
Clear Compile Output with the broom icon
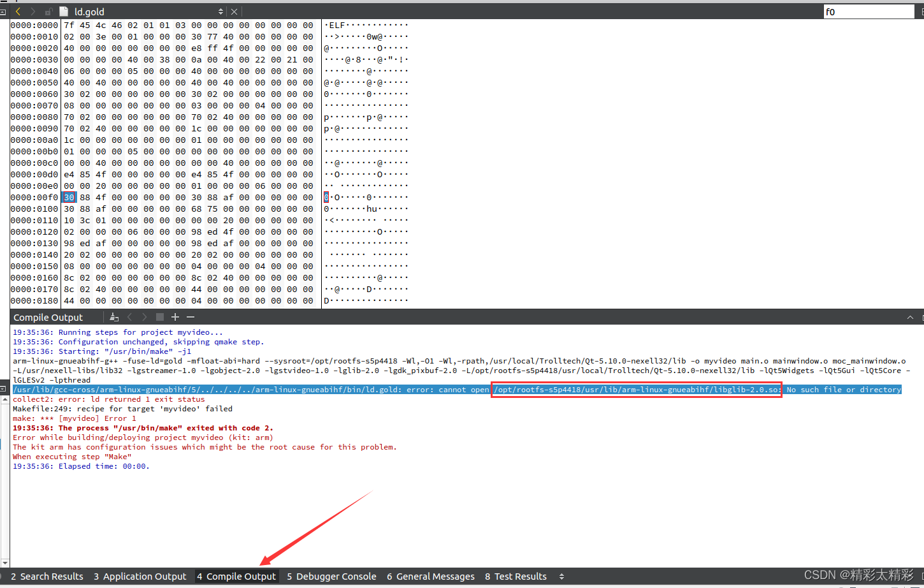114,317
